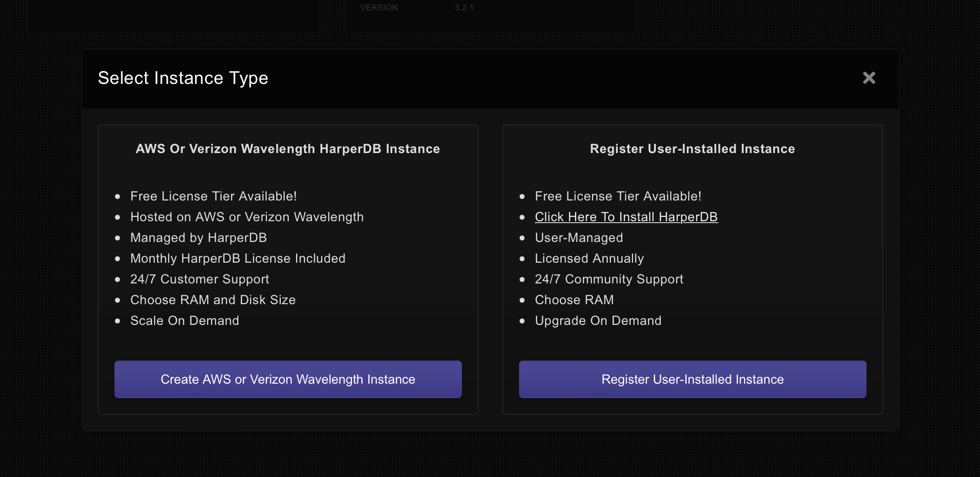Click Hosted on AWS or Verizon Wavelength text
Image resolution: width=980 pixels, height=477 pixels.
click(x=247, y=217)
